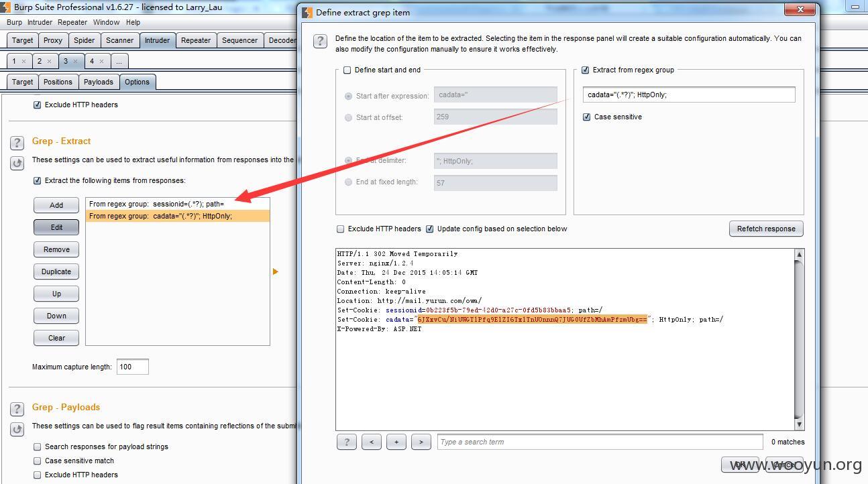Switch to the Spider tab

click(84, 40)
